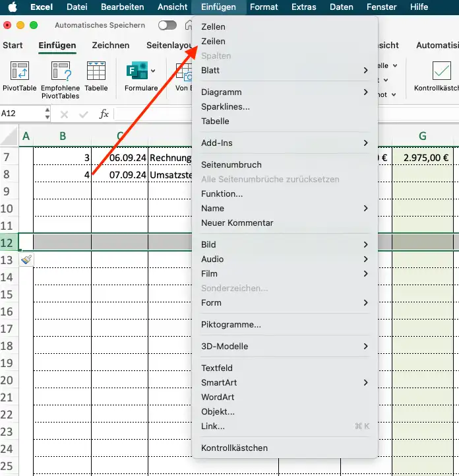The image size is (459, 476).
Task: Select Seitenumbruch menu entry
Action: [x=285, y=164]
